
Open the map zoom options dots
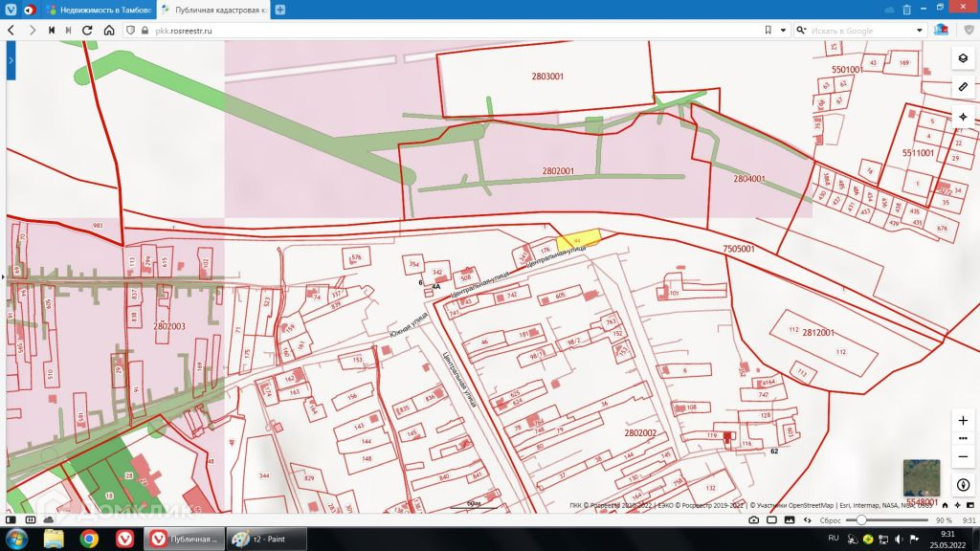(963, 438)
